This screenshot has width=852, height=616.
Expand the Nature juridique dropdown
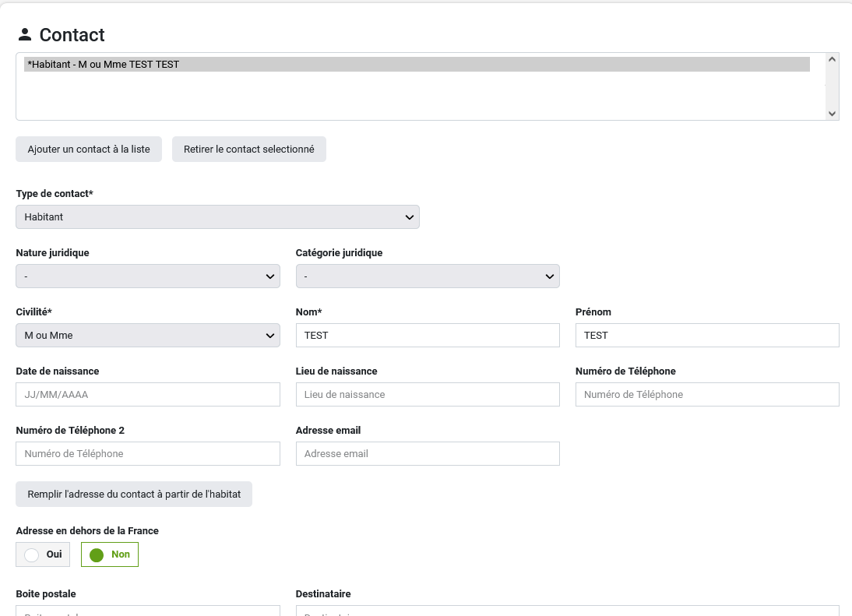coord(147,276)
